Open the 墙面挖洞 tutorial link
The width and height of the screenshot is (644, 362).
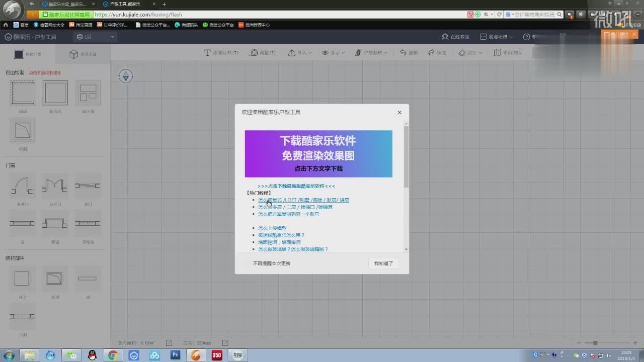tap(279, 242)
